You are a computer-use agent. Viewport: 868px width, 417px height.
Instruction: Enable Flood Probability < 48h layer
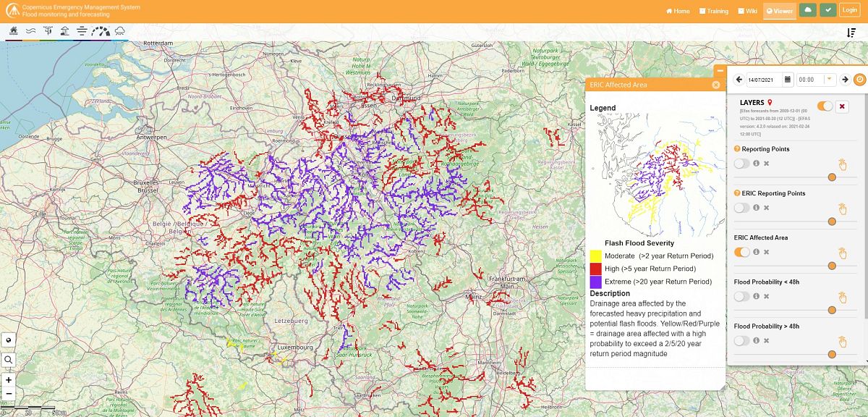pos(742,296)
